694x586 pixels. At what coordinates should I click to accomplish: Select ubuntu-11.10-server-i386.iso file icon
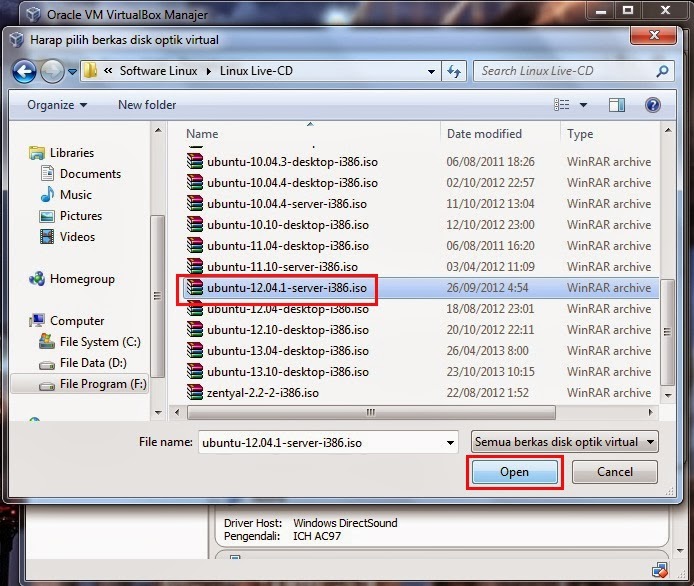click(194, 266)
